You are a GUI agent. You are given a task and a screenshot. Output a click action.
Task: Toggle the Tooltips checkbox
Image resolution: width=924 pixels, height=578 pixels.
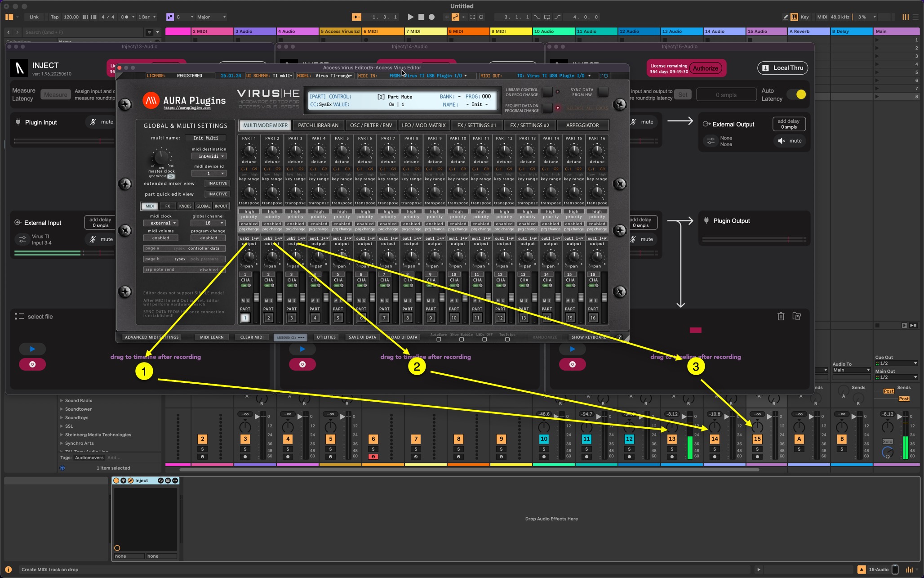[x=507, y=340]
